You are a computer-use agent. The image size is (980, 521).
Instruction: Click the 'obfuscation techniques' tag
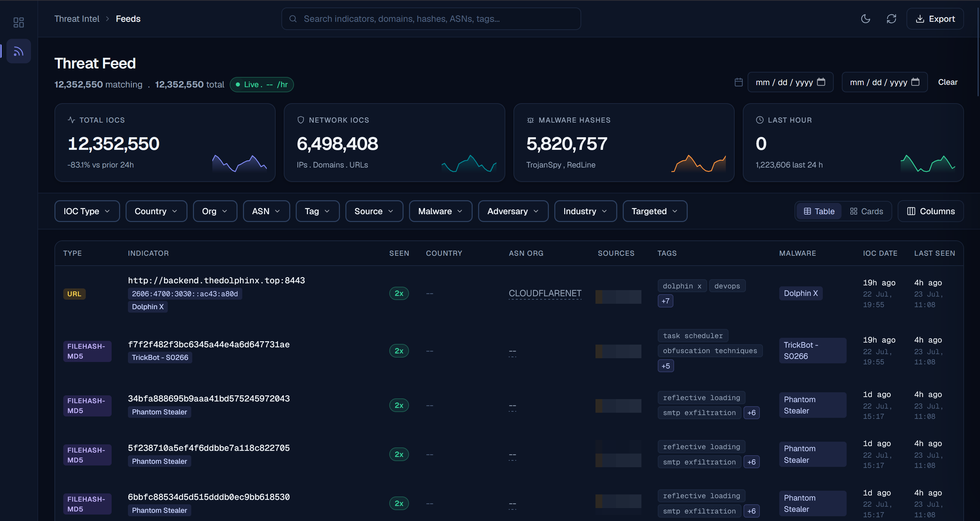click(x=710, y=351)
